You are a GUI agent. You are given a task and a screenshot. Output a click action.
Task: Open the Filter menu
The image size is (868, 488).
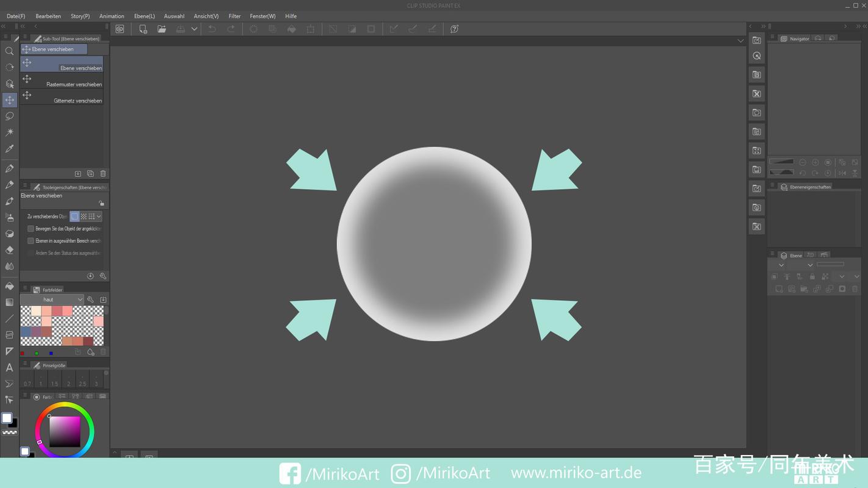(234, 16)
